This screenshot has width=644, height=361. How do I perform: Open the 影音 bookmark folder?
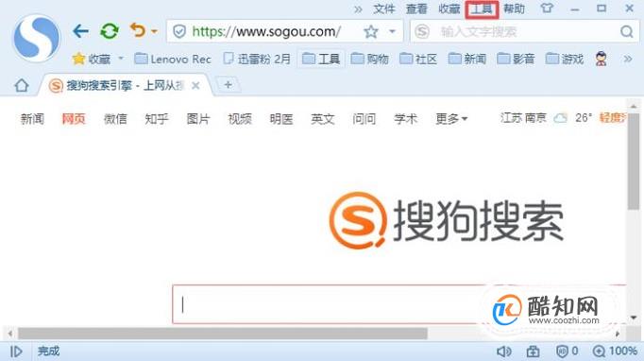(516, 60)
